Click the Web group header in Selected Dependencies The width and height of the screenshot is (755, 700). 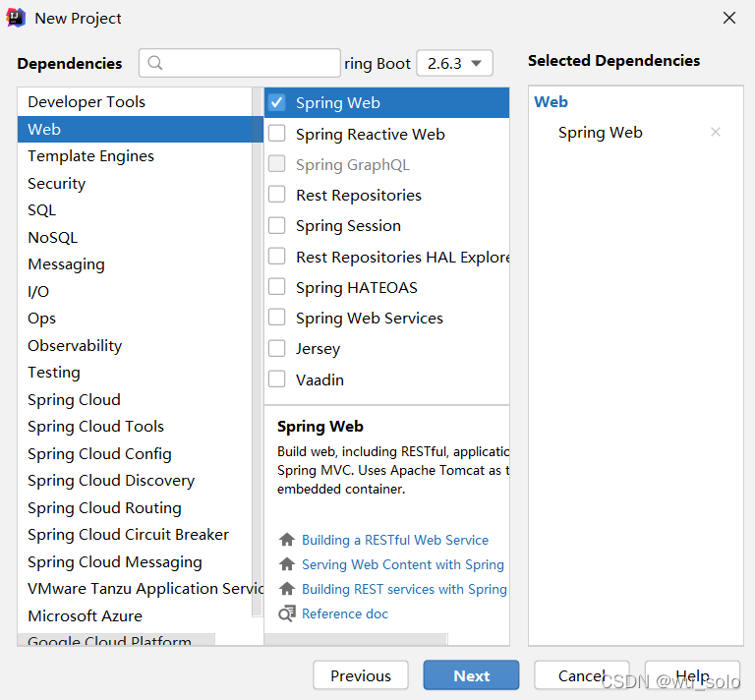point(551,101)
